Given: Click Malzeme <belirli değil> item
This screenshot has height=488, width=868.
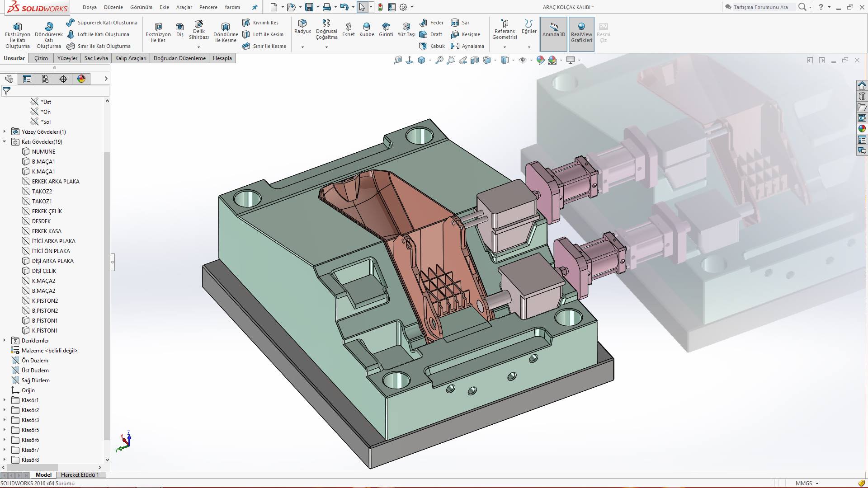Looking at the screenshot, I should 50,350.
